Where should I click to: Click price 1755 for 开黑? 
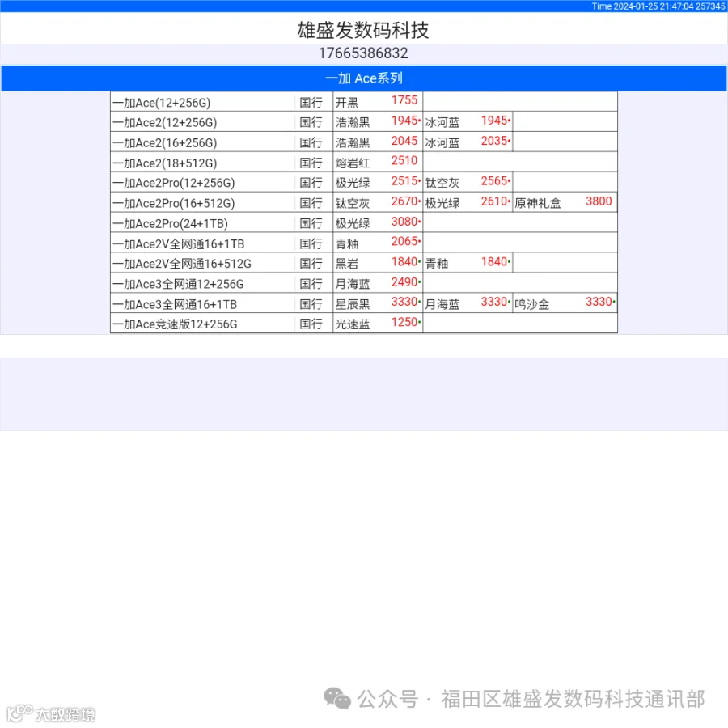tap(404, 100)
